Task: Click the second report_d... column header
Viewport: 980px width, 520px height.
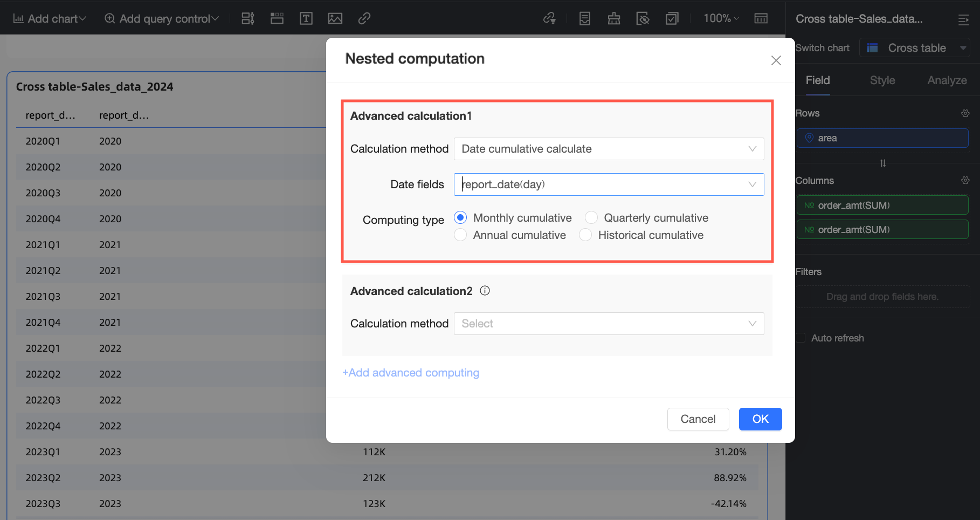Action: pos(124,115)
